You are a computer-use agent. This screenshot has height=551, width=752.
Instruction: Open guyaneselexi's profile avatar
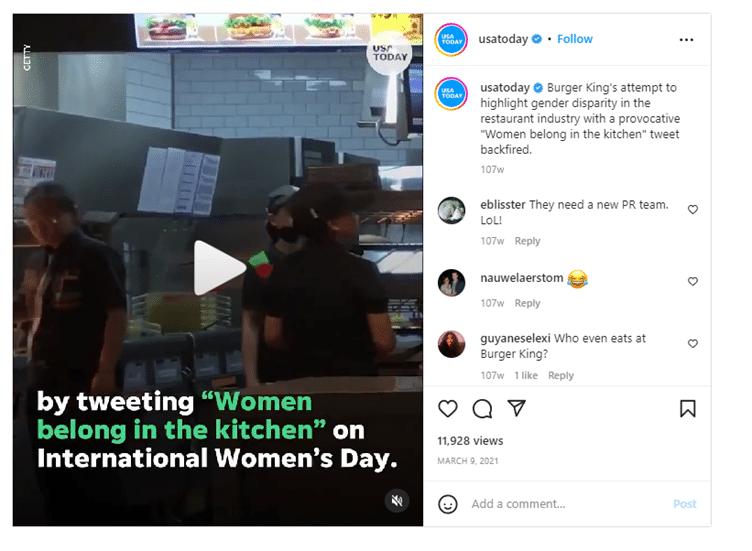[451, 344]
